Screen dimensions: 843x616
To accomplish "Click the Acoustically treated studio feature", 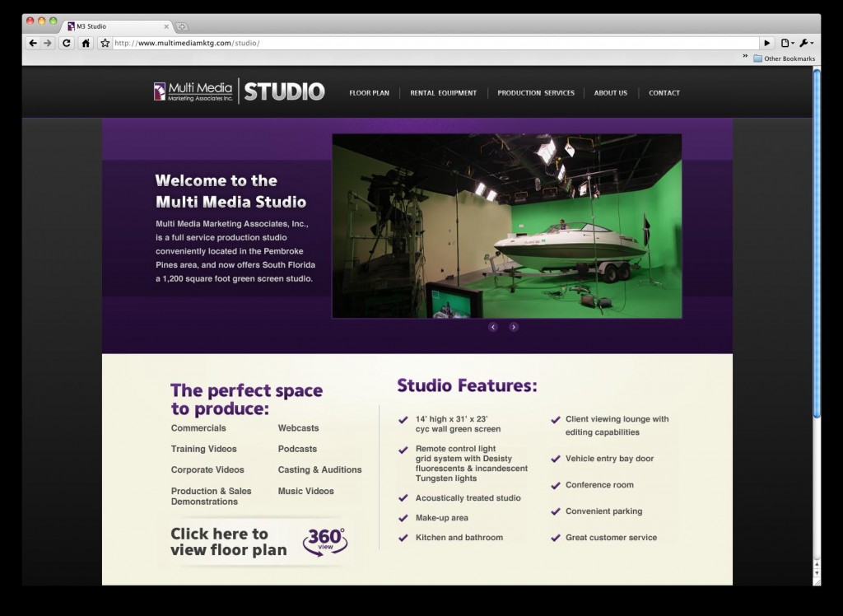I will pyautogui.click(x=468, y=498).
